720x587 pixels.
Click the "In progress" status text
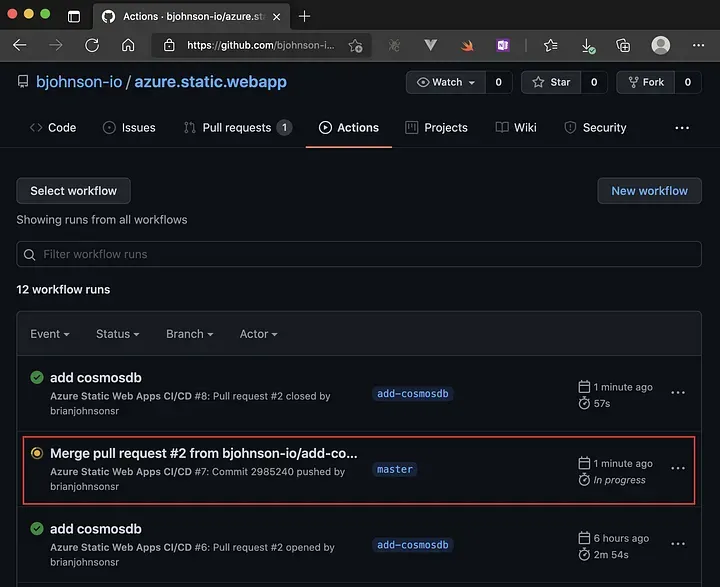point(619,480)
